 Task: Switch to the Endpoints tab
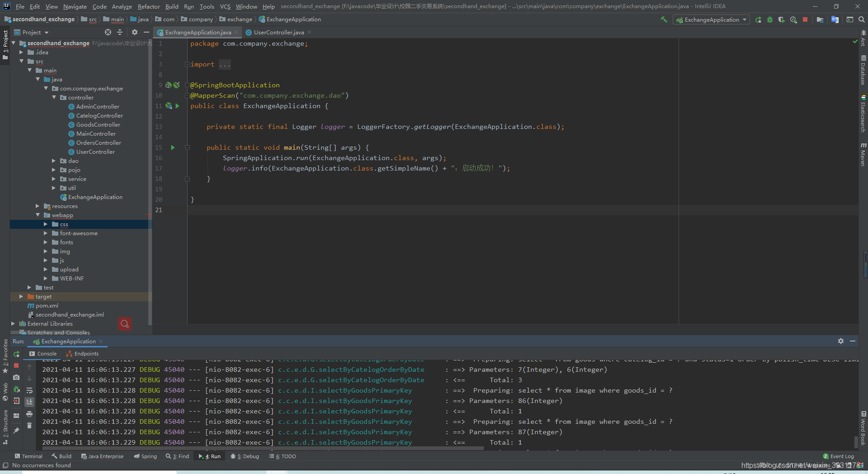click(x=82, y=354)
